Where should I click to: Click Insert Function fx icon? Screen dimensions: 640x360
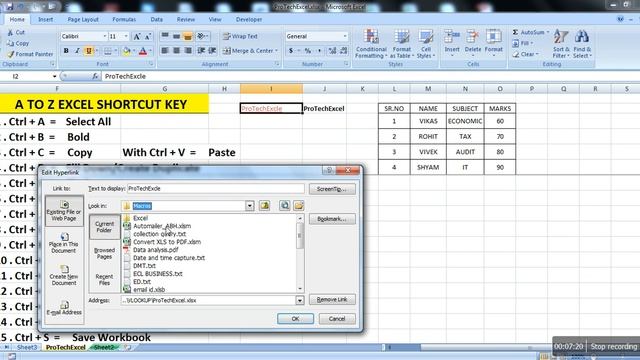tap(95, 76)
